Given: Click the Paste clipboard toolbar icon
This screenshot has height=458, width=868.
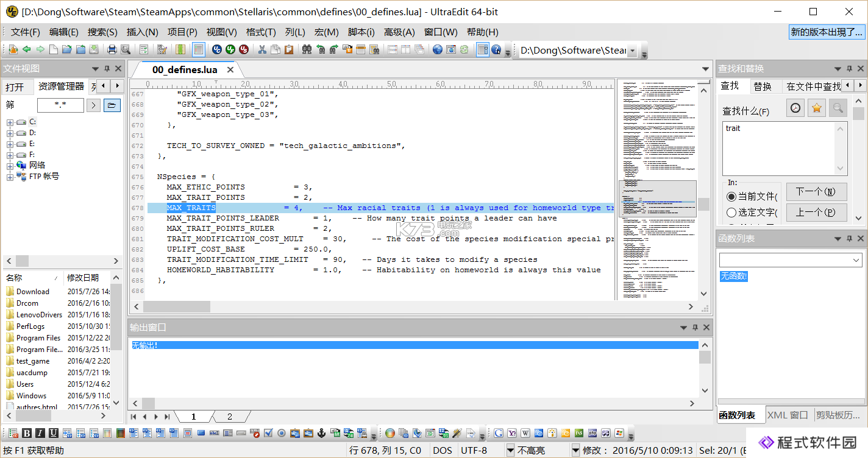Looking at the screenshot, I should click(x=289, y=50).
